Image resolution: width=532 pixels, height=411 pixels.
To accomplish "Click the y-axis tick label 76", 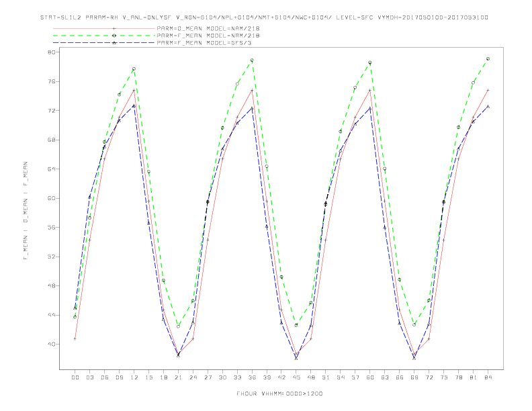I will pyautogui.click(x=52, y=81).
